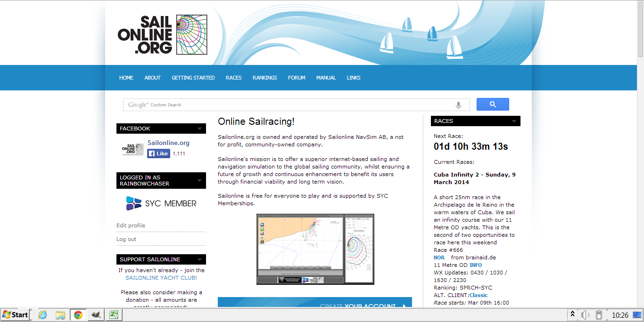Screen dimensions: 644x322
Task: Open the ABOUT menu item
Action: 153,78
